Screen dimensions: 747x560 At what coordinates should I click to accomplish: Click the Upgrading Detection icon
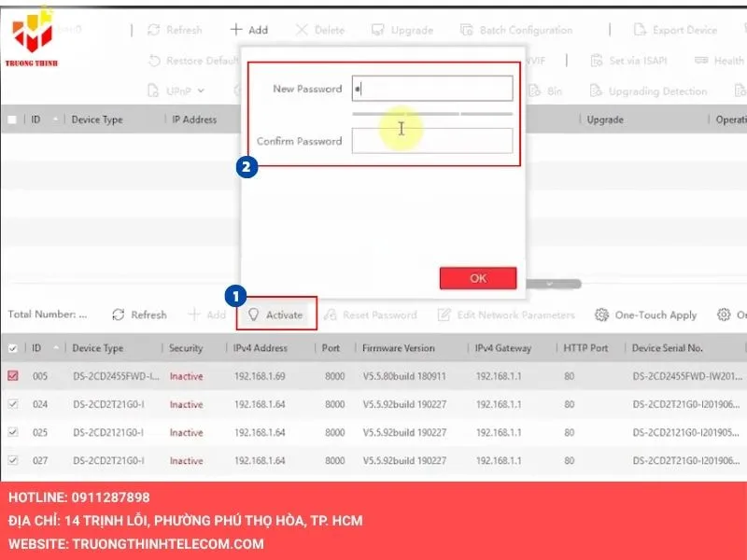pos(596,91)
